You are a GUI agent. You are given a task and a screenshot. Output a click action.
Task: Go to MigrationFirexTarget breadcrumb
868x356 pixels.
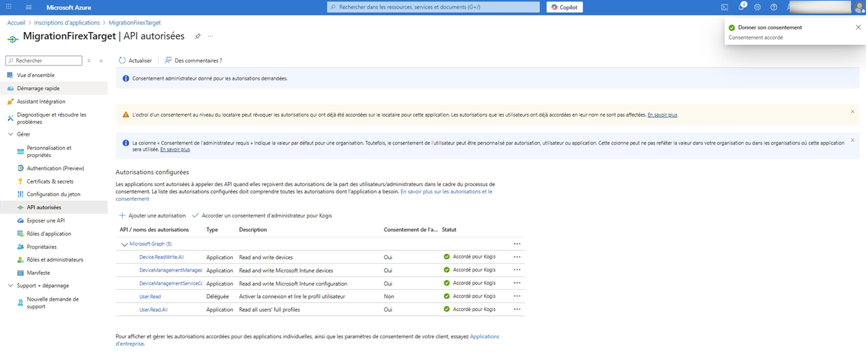coord(134,23)
